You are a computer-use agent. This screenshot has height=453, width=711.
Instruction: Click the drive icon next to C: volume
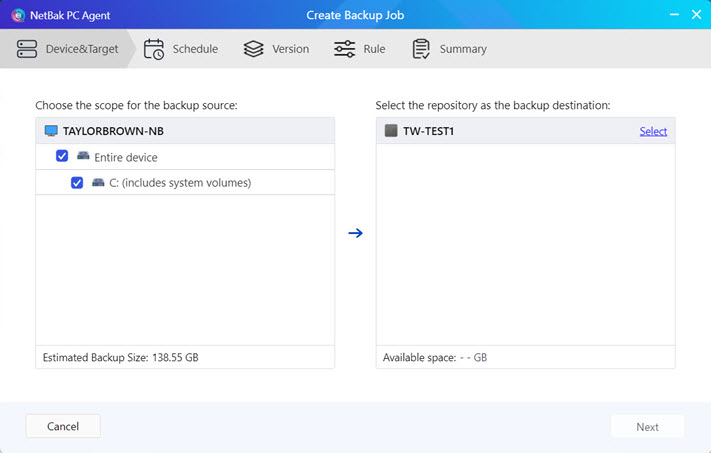pos(98,183)
